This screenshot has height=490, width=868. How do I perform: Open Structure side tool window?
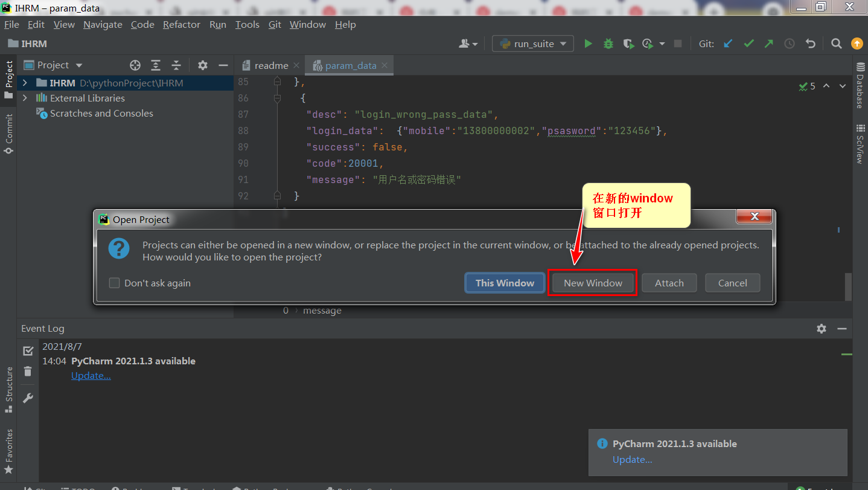pyautogui.click(x=8, y=390)
